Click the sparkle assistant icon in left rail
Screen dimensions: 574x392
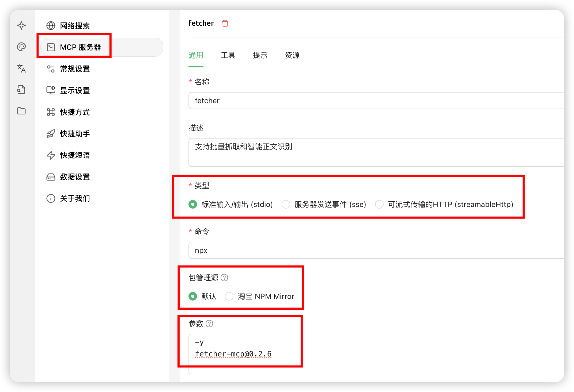click(x=21, y=25)
